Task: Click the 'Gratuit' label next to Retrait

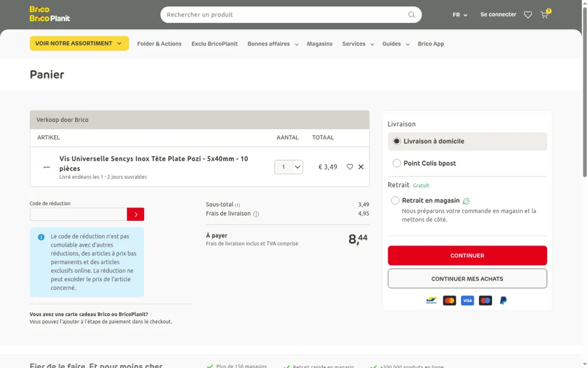Action: (x=421, y=186)
